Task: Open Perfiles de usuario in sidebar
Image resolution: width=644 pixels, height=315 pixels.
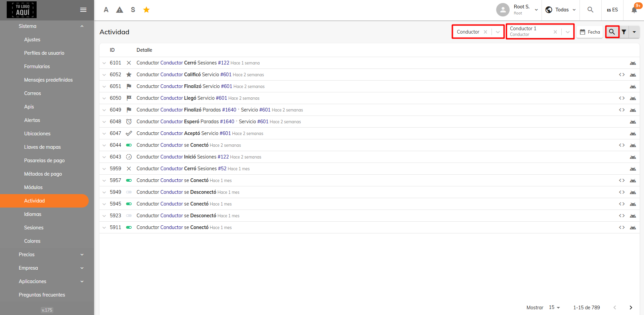Action: (x=44, y=53)
